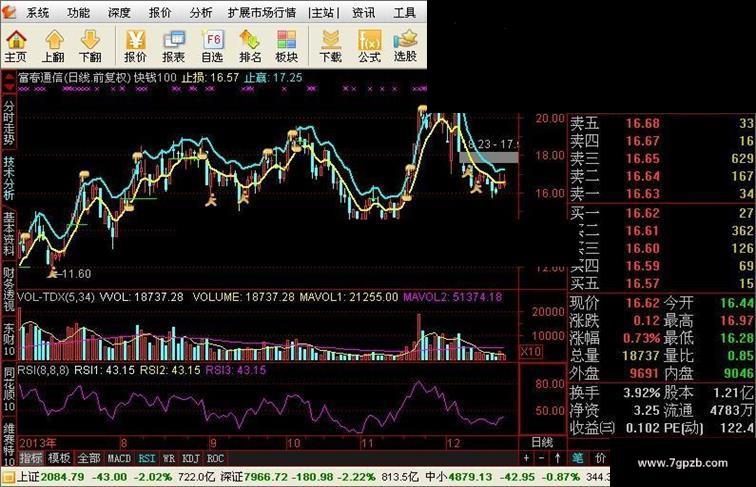Click the 富春通信(日线.前复权) chart title
Screen dimensions: 756x487
point(74,78)
